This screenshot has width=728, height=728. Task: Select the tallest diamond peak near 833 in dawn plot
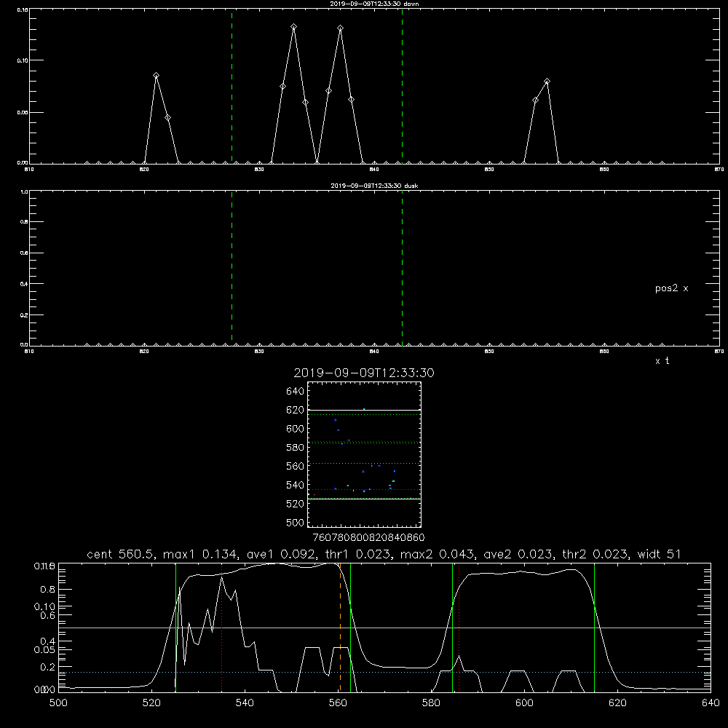[294, 27]
